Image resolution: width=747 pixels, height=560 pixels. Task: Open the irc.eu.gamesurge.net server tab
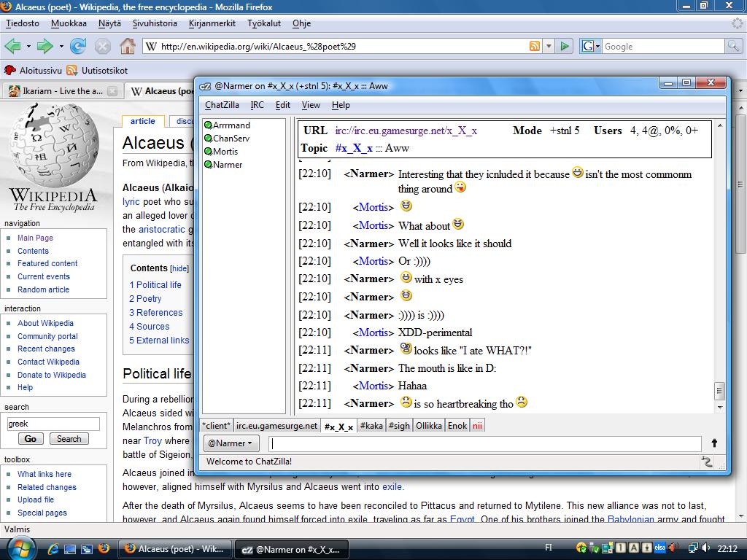click(276, 426)
